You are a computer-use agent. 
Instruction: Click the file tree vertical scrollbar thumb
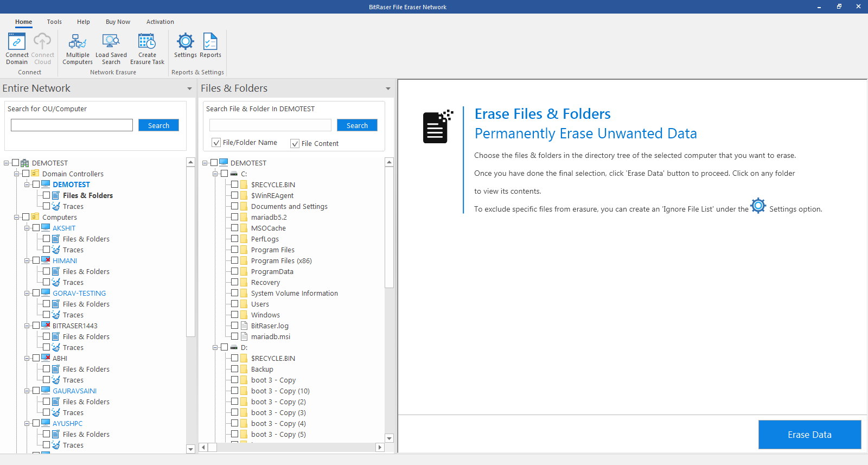[x=389, y=227]
